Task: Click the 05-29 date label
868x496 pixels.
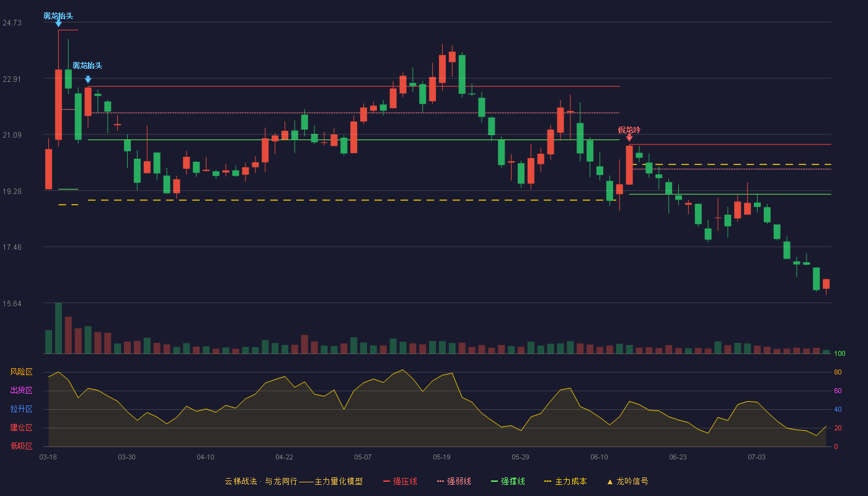Action: click(520, 457)
